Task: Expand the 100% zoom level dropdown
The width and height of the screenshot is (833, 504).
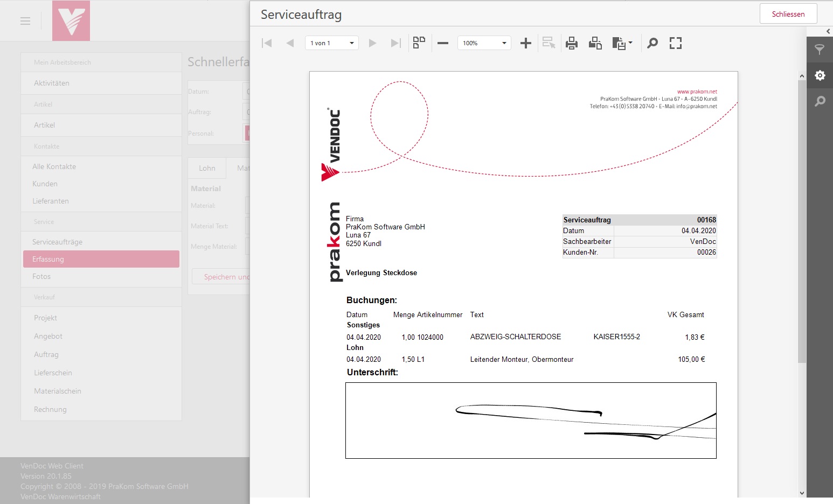Action: [x=484, y=43]
